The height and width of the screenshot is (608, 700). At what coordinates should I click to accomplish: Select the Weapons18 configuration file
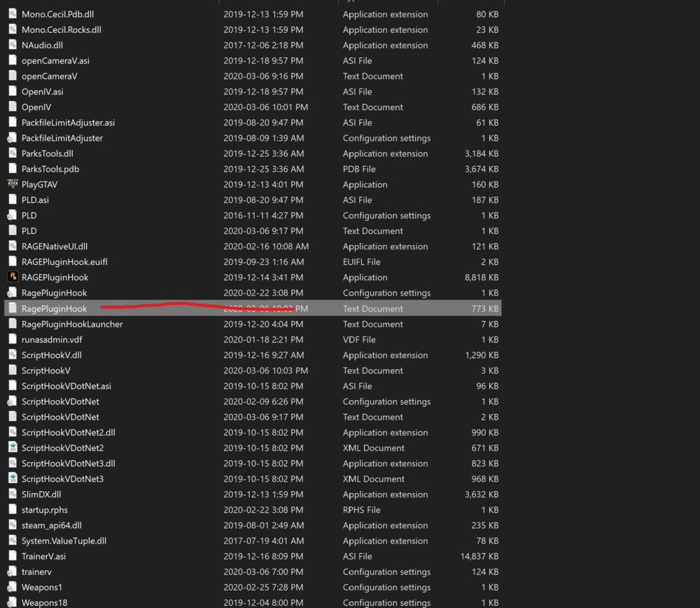(x=44, y=602)
